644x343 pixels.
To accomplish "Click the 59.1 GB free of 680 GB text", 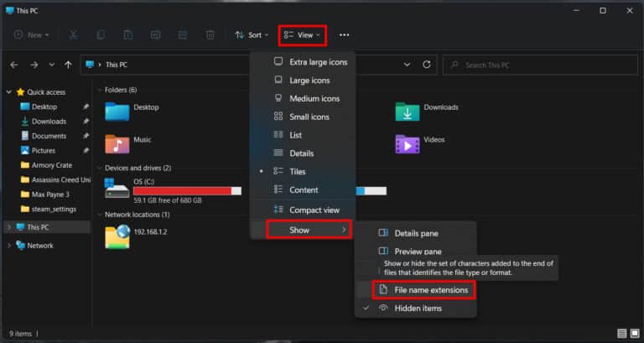I will coord(167,200).
